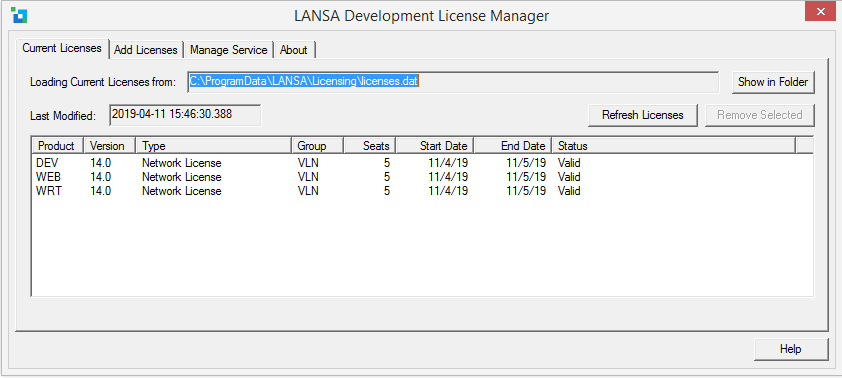The height and width of the screenshot is (378, 842).
Task: Sort by the Start Date column header
Action: click(435, 146)
